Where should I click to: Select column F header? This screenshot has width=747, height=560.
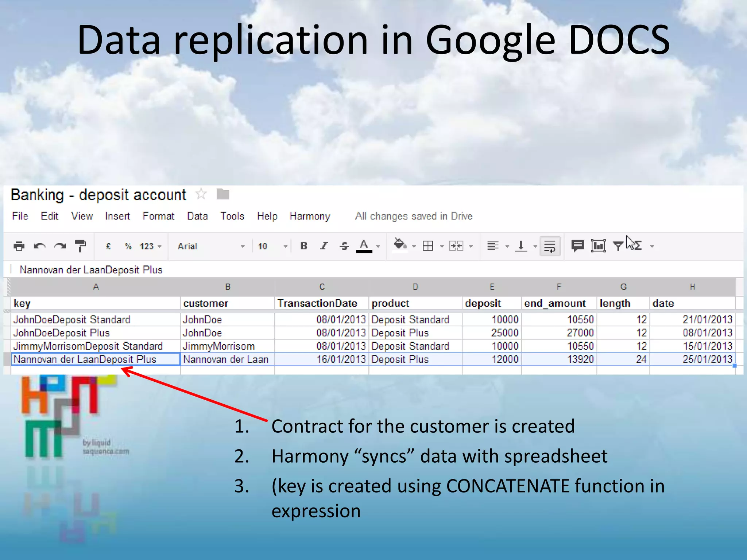[x=559, y=287]
